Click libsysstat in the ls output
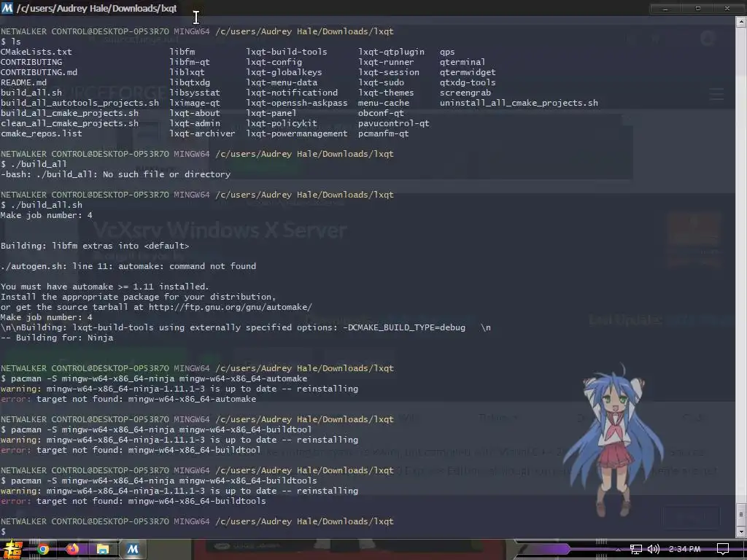 pos(195,93)
